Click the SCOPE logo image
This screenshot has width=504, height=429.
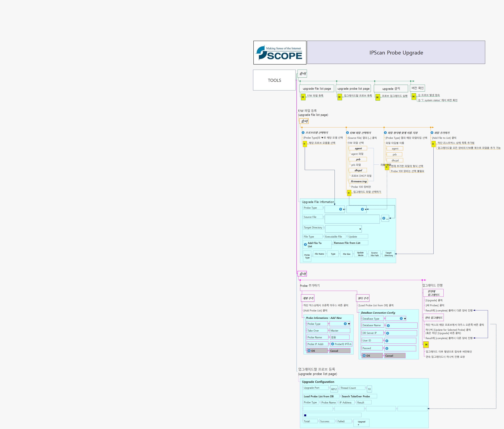(280, 53)
